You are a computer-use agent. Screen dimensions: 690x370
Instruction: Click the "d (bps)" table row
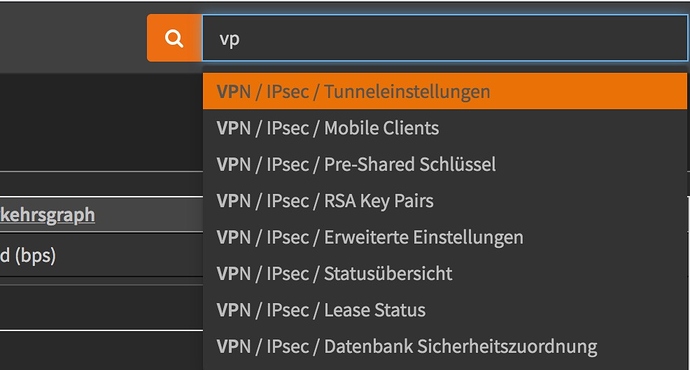click(x=101, y=255)
